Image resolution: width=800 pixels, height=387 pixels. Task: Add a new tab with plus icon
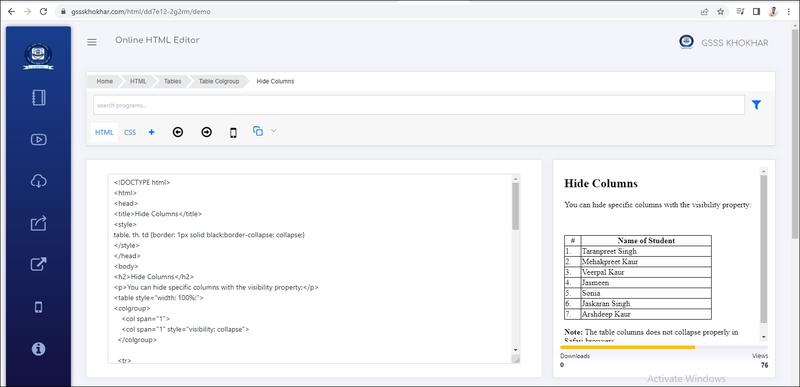152,132
